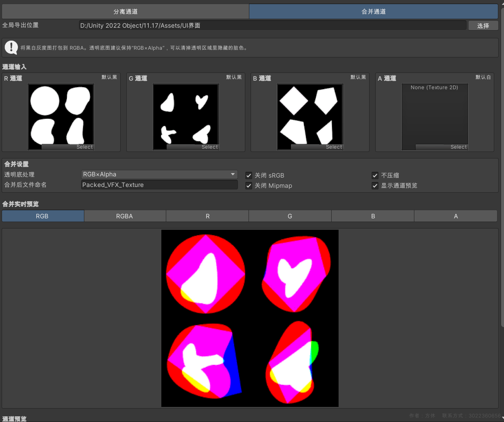Click the Select button in A 通道
Screen dimensions: 504x422
(x=442, y=147)
